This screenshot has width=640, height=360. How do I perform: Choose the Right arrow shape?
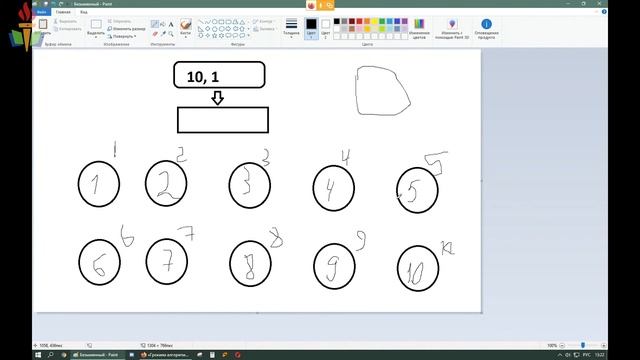click(228, 29)
